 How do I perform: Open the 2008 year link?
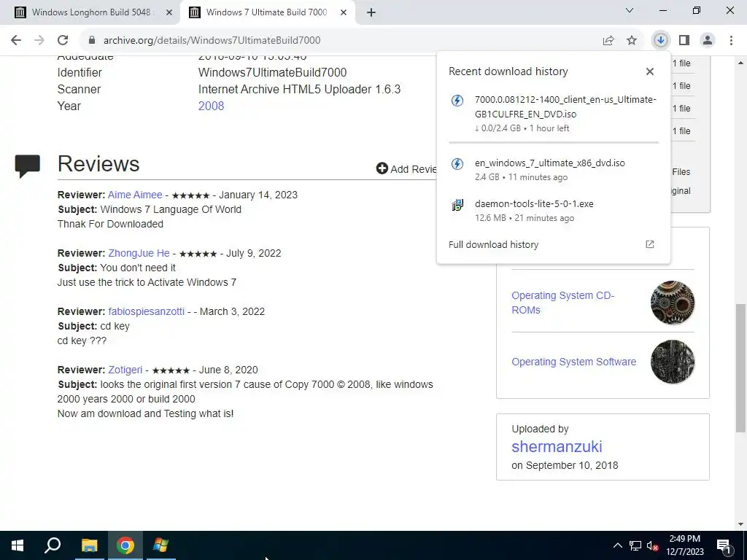tap(211, 106)
